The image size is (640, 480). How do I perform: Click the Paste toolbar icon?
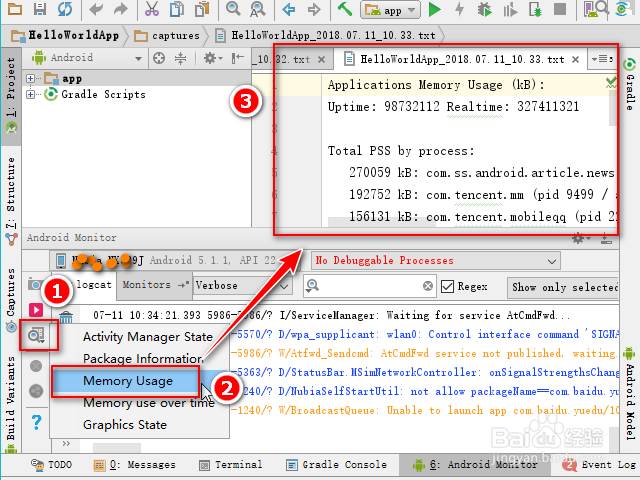point(202,9)
